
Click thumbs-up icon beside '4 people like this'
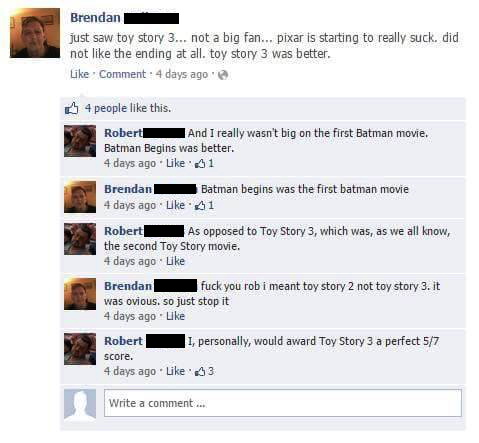(x=72, y=108)
